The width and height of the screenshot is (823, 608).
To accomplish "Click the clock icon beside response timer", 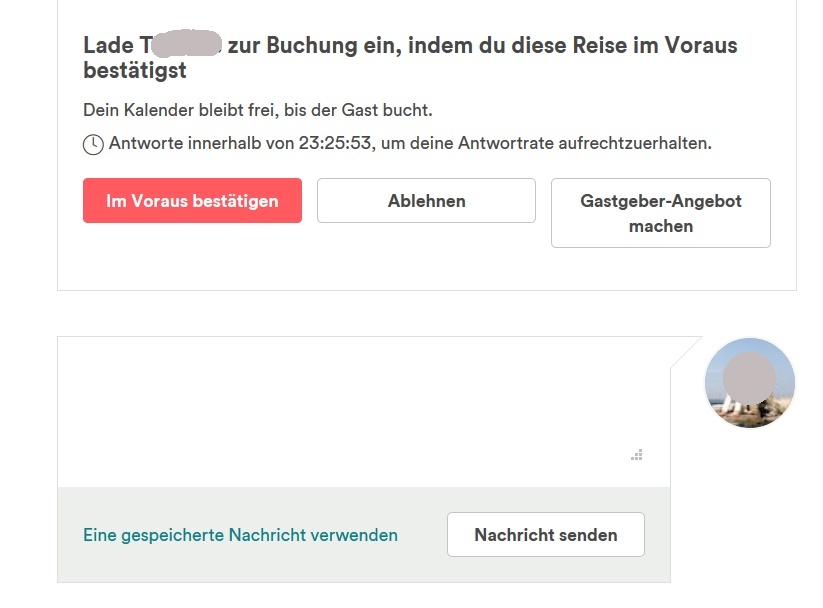I will pos(93,144).
